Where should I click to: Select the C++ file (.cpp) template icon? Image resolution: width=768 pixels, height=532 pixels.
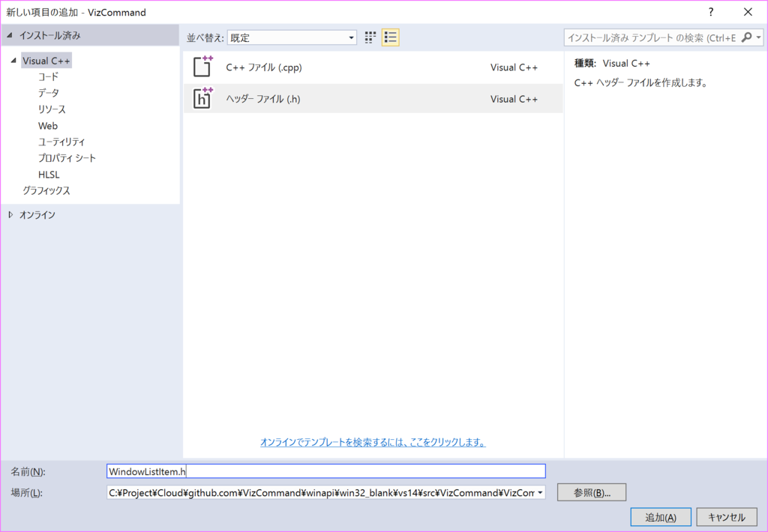tap(202, 67)
